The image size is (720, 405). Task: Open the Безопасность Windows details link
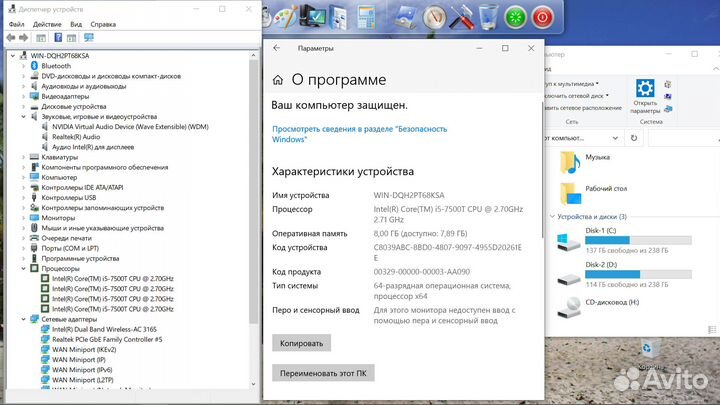point(359,134)
